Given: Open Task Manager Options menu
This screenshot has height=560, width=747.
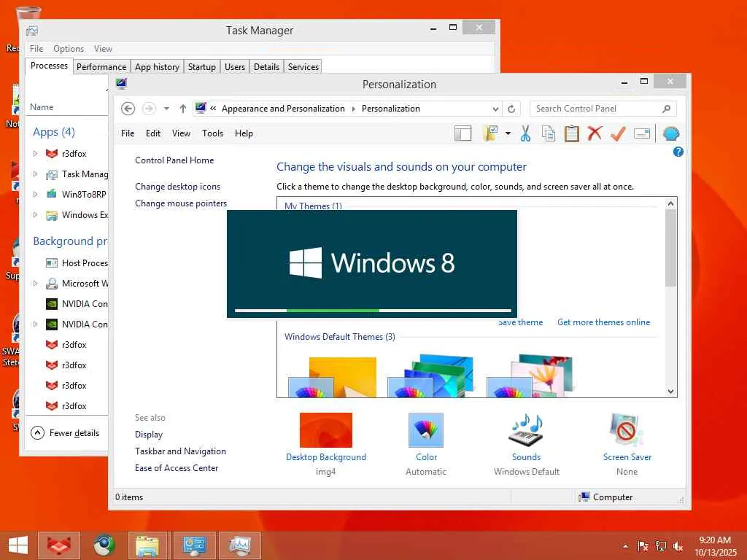Looking at the screenshot, I should [x=69, y=49].
